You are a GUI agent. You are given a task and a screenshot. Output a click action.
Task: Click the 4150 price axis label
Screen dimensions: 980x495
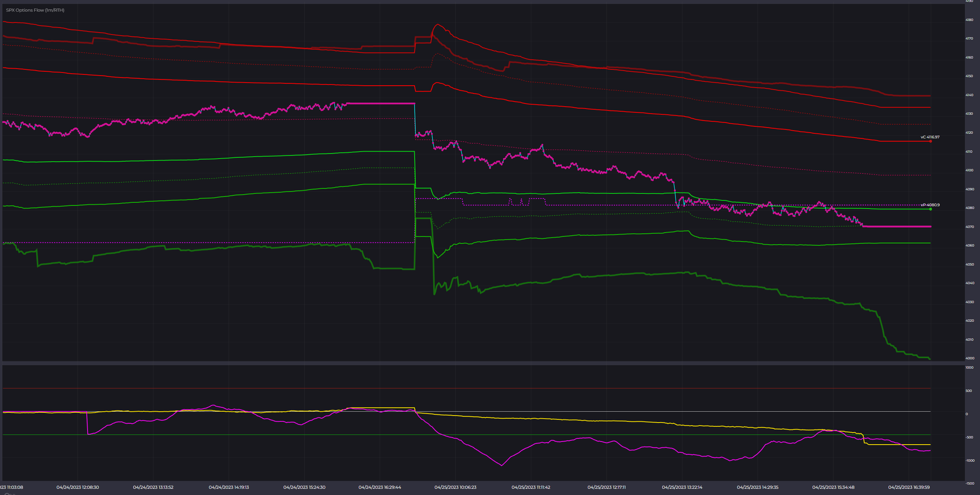coord(969,76)
